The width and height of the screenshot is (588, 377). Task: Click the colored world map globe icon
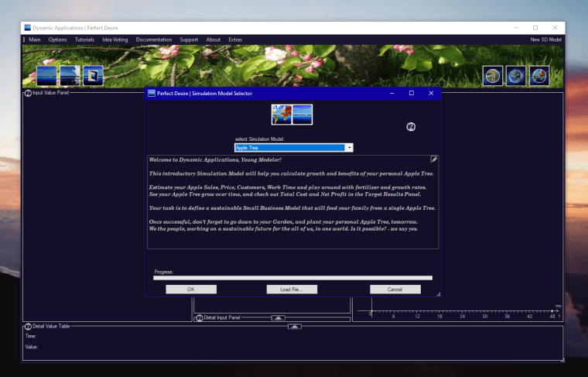coord(539,76)
